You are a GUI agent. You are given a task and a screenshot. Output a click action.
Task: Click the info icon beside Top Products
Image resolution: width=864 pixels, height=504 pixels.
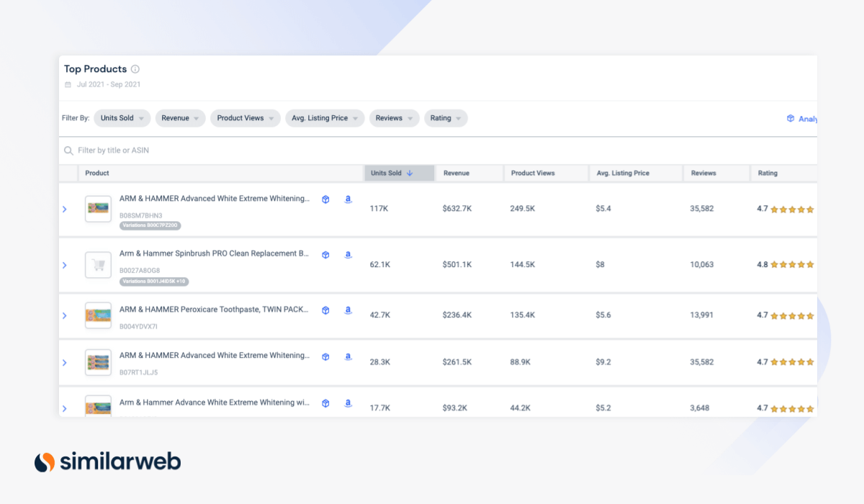[135, 69]
